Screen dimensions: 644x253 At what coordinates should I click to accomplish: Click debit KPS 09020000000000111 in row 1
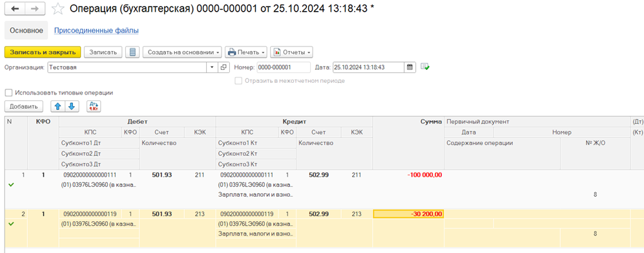(90, 175)
